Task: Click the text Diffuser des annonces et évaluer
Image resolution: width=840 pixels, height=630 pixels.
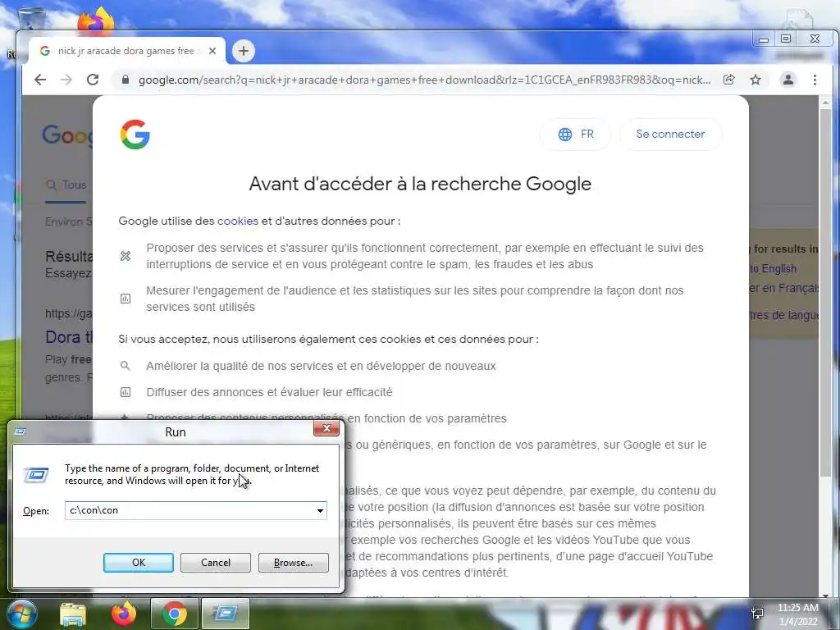Action: point(269,392)
